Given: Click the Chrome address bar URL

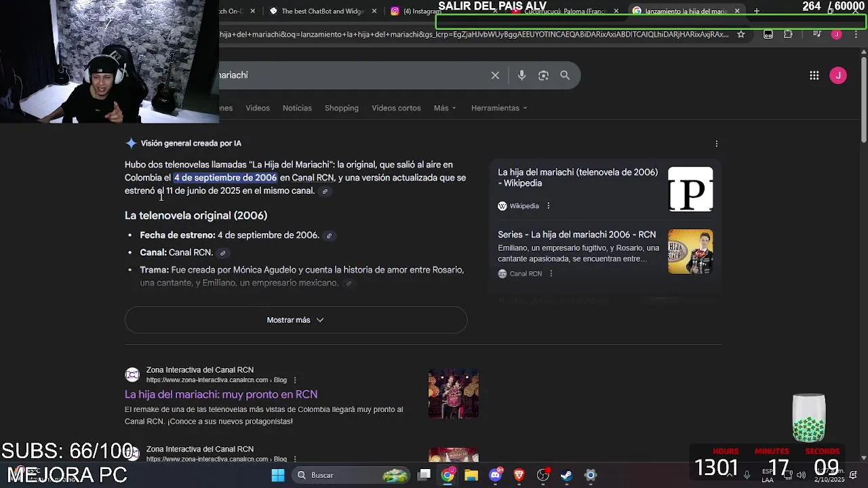Looking at the screenshot, I should (x=475, y=34).
